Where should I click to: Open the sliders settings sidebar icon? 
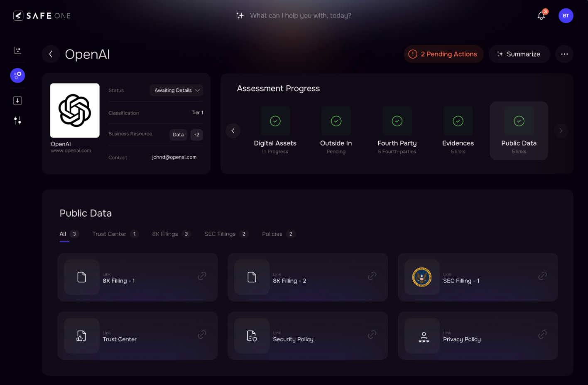click(17, 121)
